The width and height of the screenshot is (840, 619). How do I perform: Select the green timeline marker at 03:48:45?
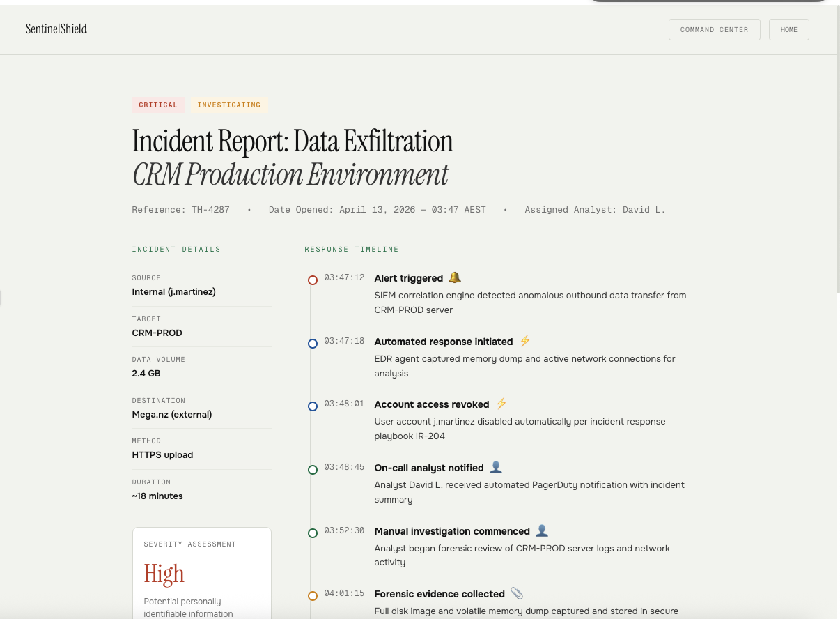313,470
